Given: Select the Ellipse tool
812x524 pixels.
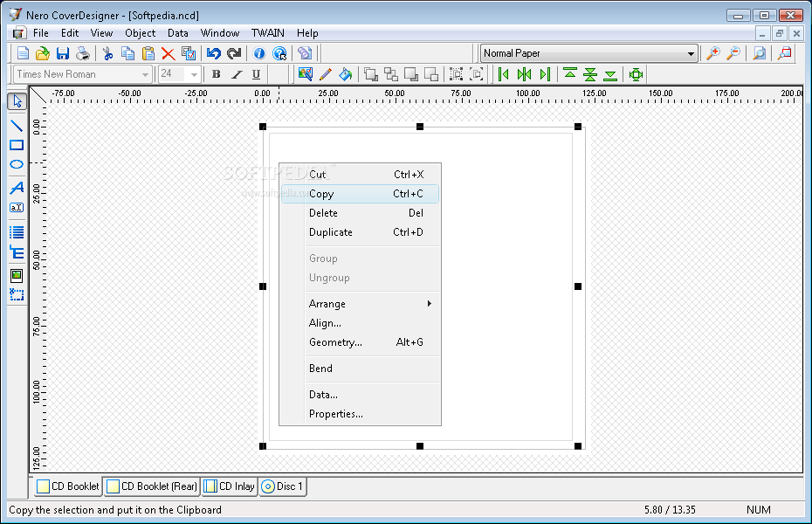Looking at the screenshot, I should 17,165.
